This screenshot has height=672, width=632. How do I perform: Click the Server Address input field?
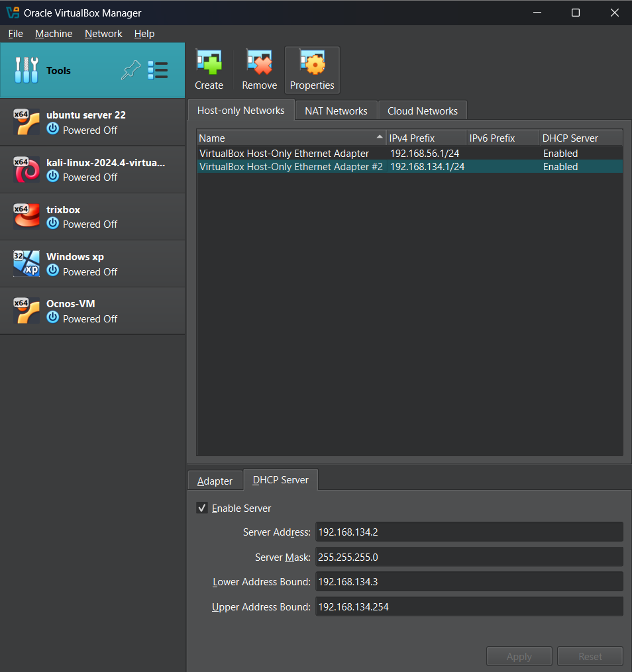point(468,532)
